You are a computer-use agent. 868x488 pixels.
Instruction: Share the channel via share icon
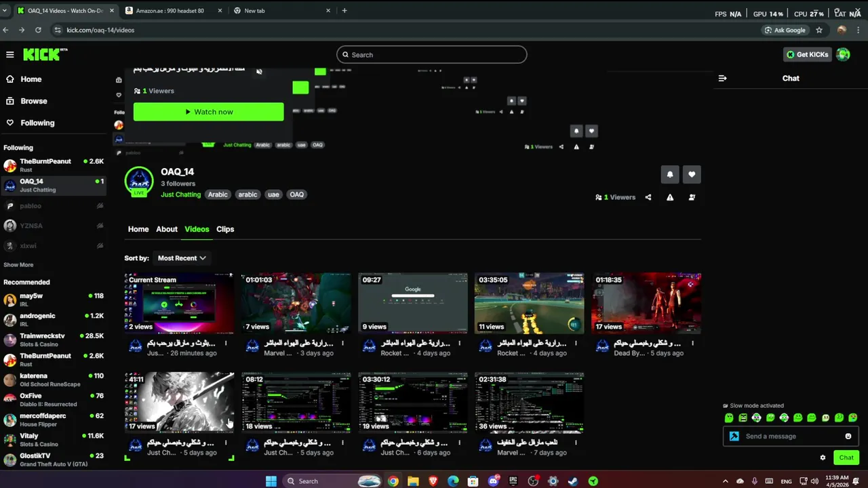[648, 197]
